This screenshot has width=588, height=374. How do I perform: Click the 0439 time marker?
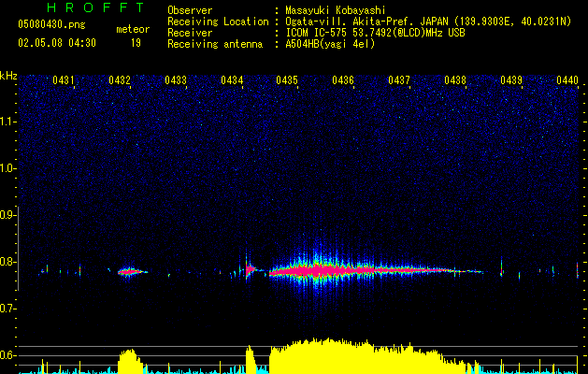tap(511, 80)
